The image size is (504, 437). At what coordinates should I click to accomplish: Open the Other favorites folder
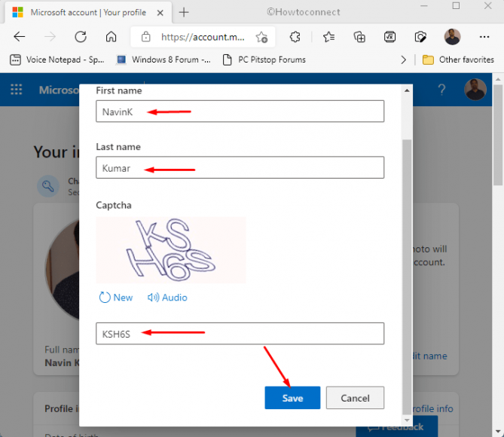(458, 60)
